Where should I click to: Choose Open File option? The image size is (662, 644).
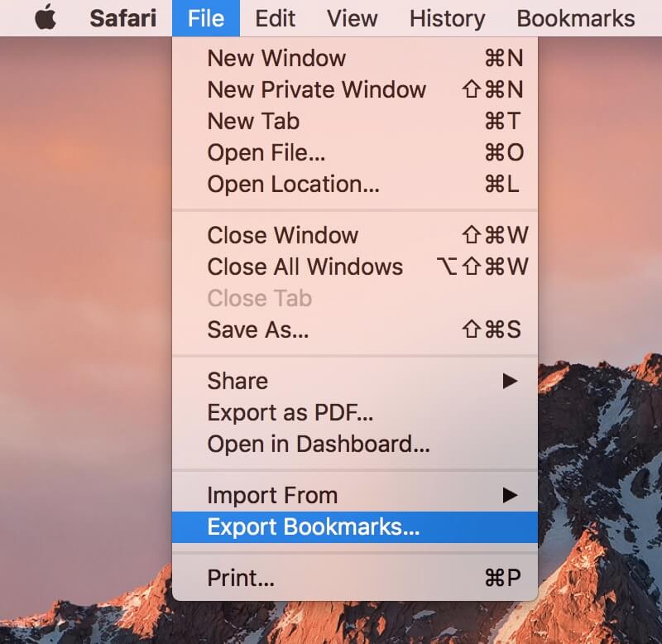click(265, 152)
